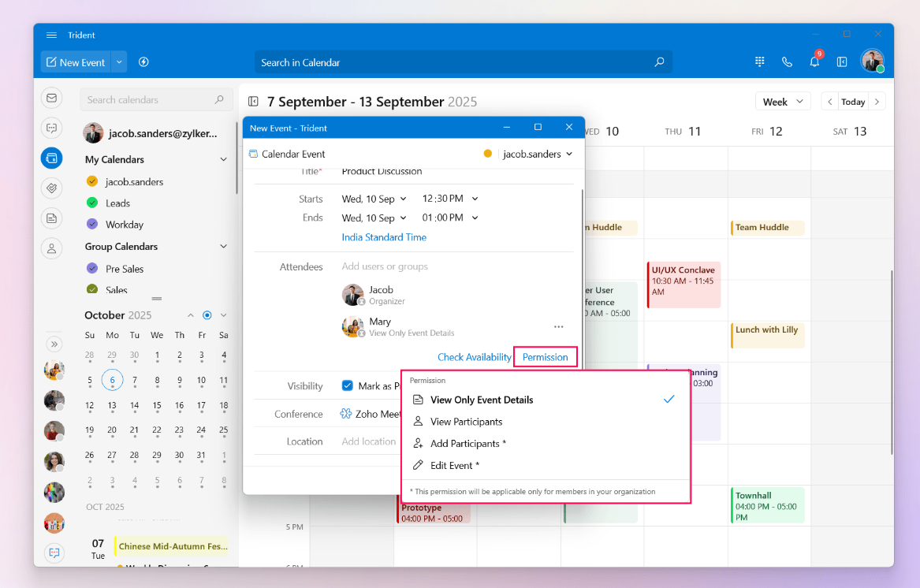Toggle the Pre Sales calendar checkbox

(92, 268)
